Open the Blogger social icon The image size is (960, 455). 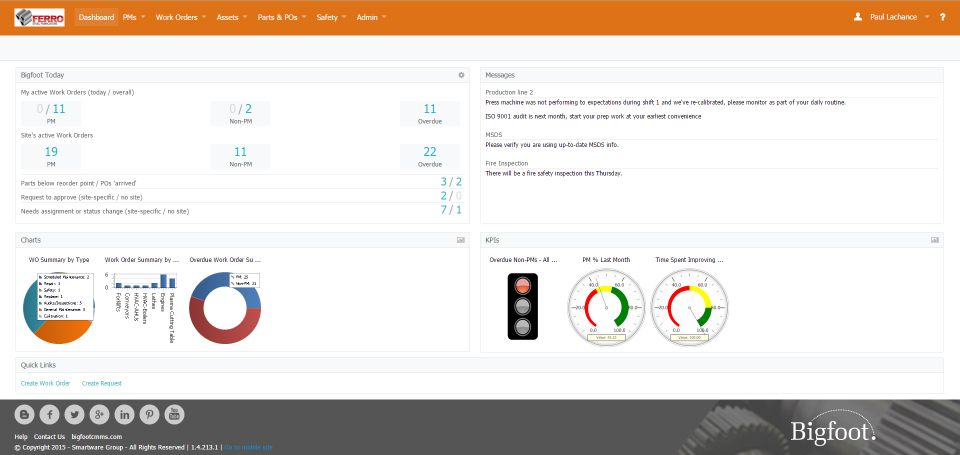[24, 415]
